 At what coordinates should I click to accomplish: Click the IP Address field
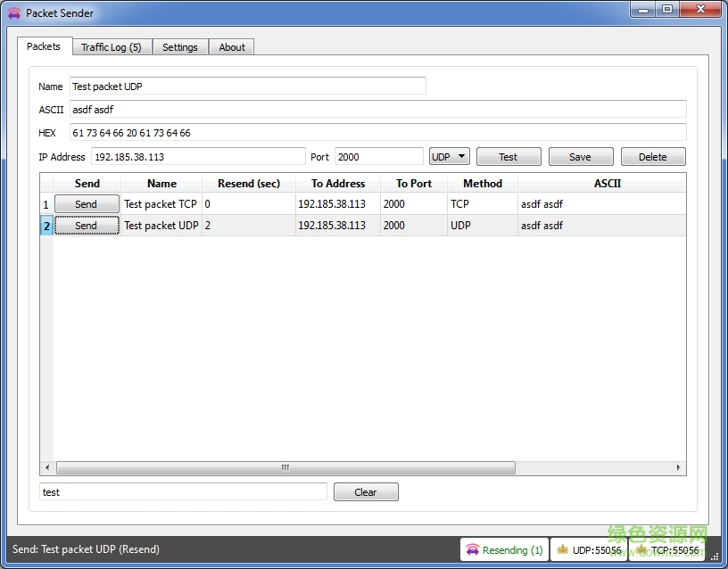pyautogui.click(x=198, y=156)
